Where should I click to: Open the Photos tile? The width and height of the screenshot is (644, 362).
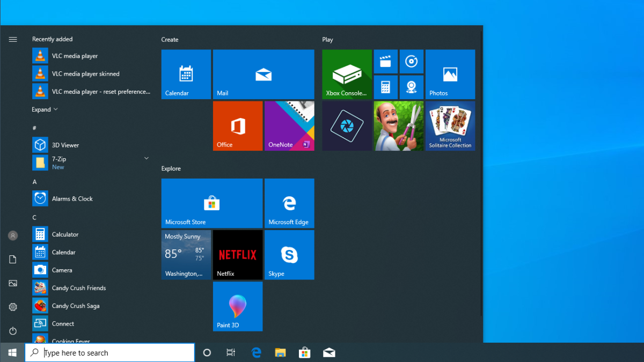pyautogui.click(x=450, y=74)
